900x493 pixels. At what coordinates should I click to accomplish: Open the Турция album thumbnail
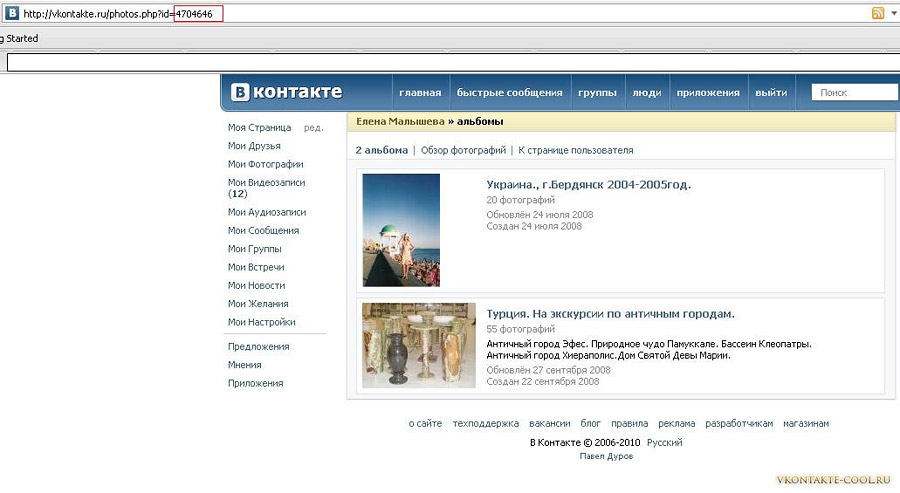(x=404, y=345)
